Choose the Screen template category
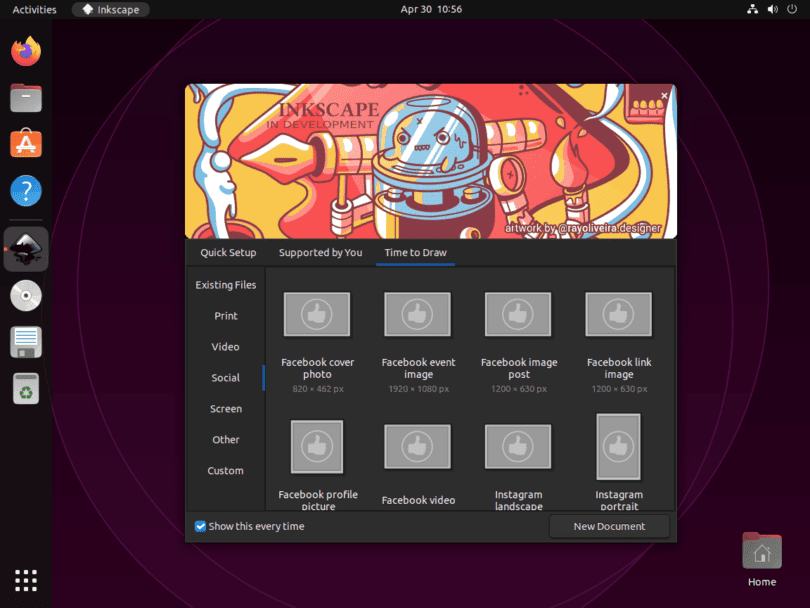The image size is (810, 608). pyautogui.click(x=225, y=408)
